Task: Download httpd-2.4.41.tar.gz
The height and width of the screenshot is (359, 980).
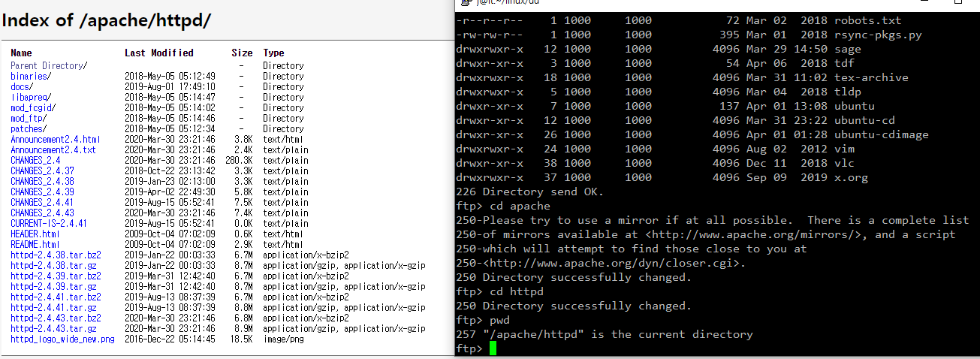Action: 53,307
